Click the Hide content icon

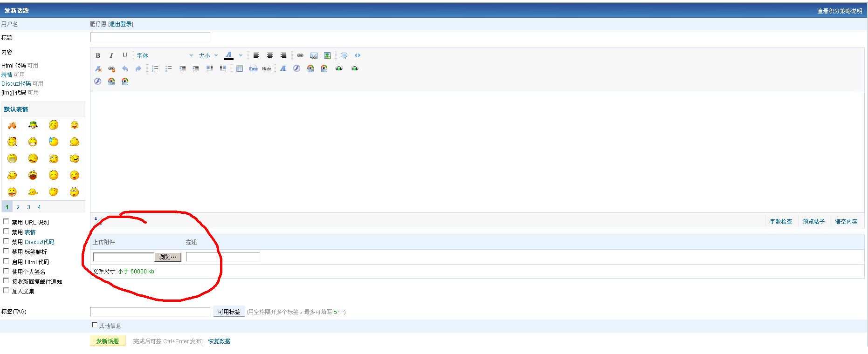pos(267,68)
